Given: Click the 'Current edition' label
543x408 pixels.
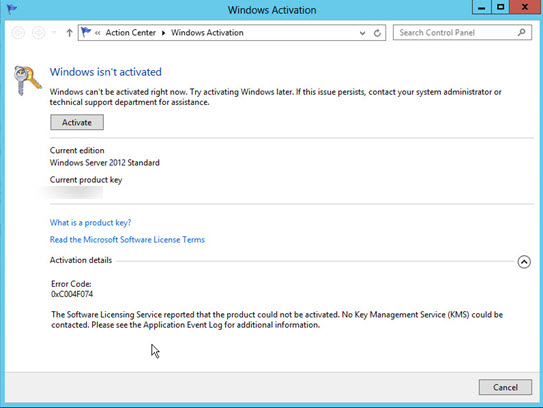Looking at the screenshot, I should 77,150.
